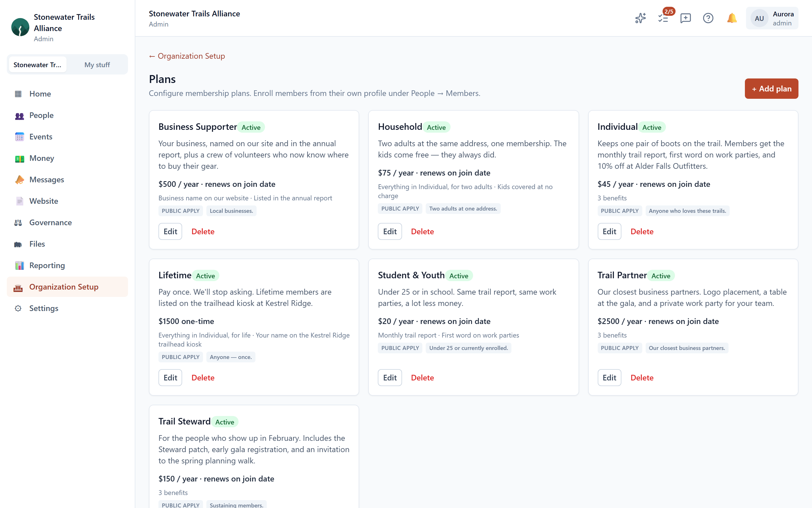
Task: Delete the Business Supporter plan
Action: point(203,231)
